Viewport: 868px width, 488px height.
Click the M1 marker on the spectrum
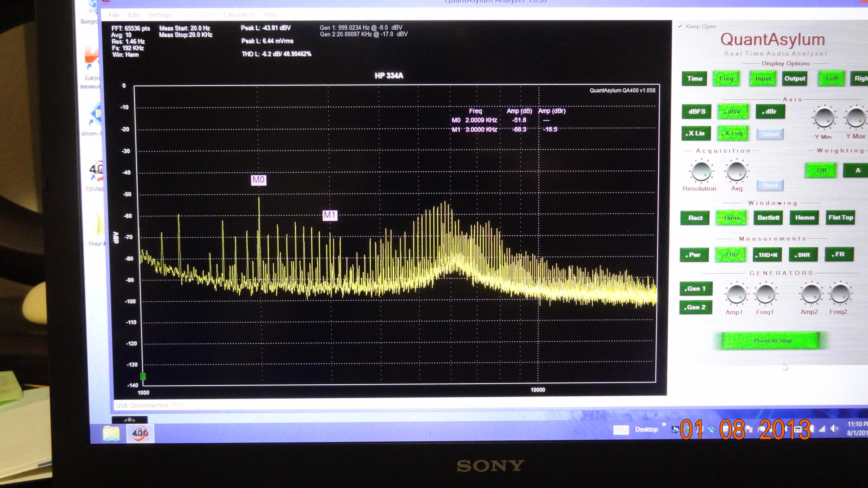[x=330, y=215]
